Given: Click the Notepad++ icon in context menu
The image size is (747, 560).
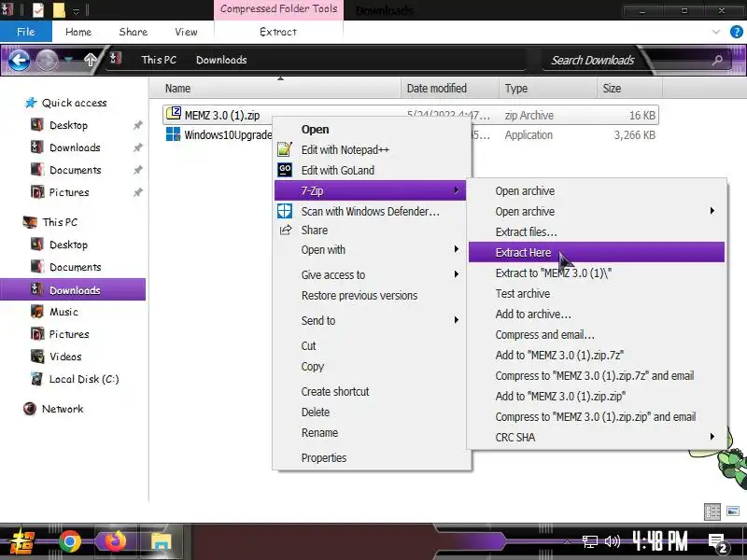Looking at the screenshot, I should coord(285,149).
